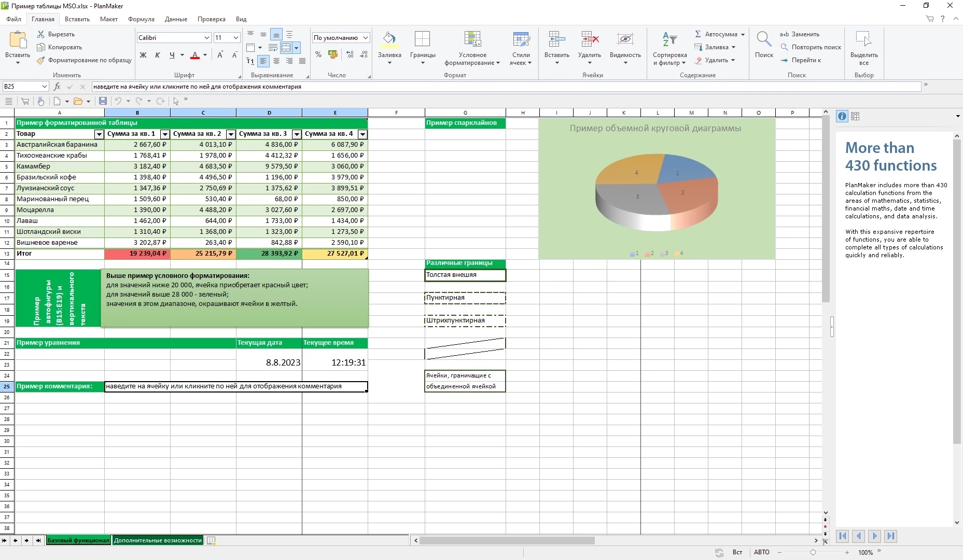Open the Sort and filter (Сортировка и фильтр) icon
This screenshot has width=963, height=560.
click(x=669, y=39)
